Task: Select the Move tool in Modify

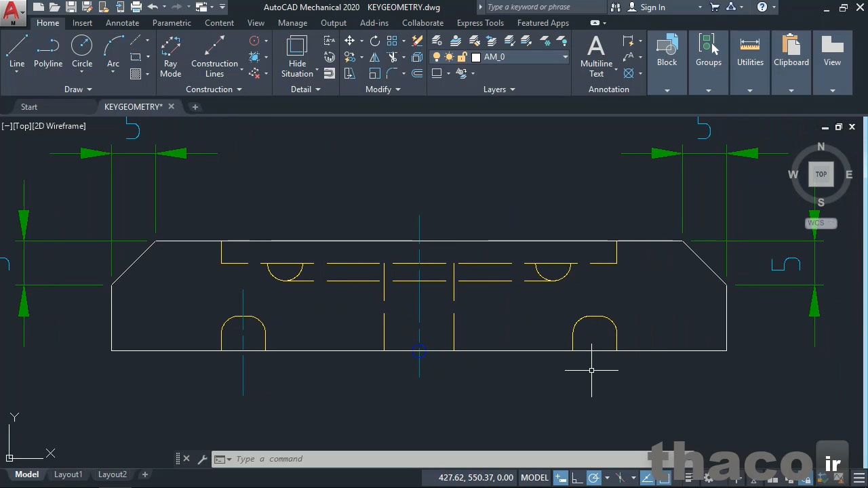Action: (x=349, y=41)
